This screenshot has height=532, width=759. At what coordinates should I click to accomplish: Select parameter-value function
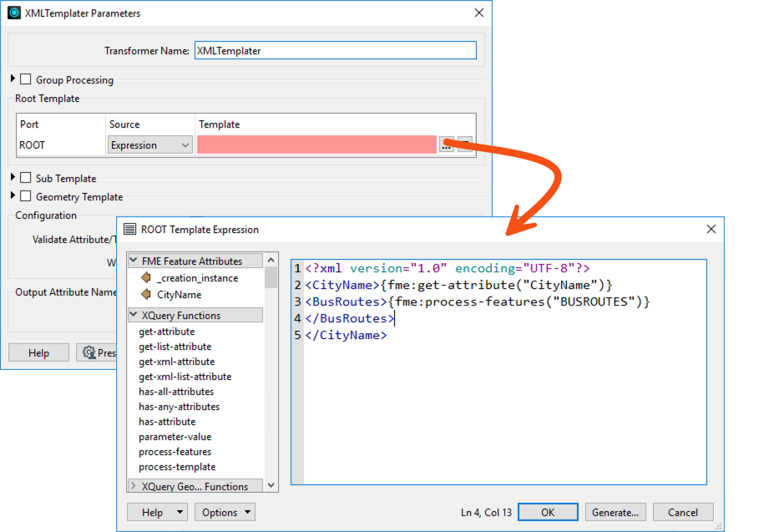coord(175,437)
